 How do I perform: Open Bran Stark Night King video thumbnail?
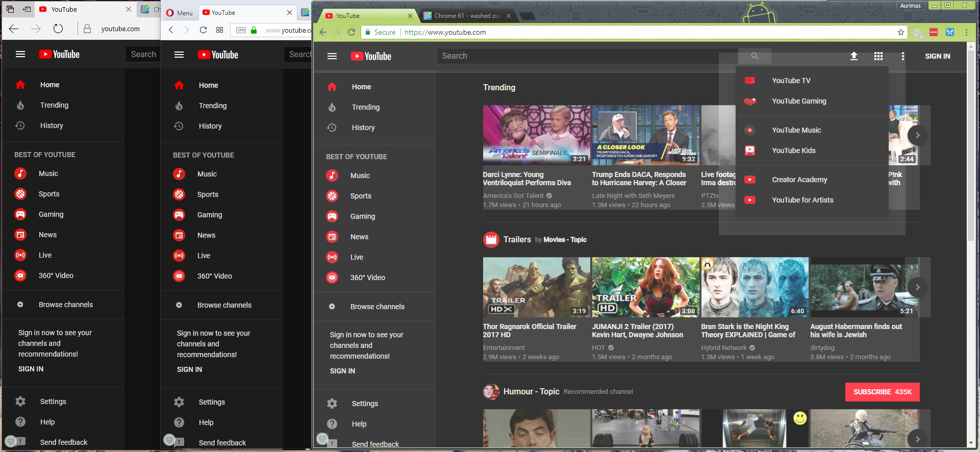coord(755,287)
